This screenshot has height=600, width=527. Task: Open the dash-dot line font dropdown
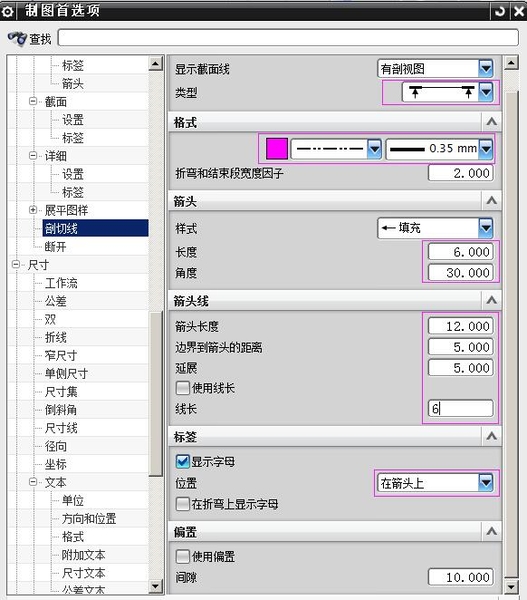(x=374, y=149)
